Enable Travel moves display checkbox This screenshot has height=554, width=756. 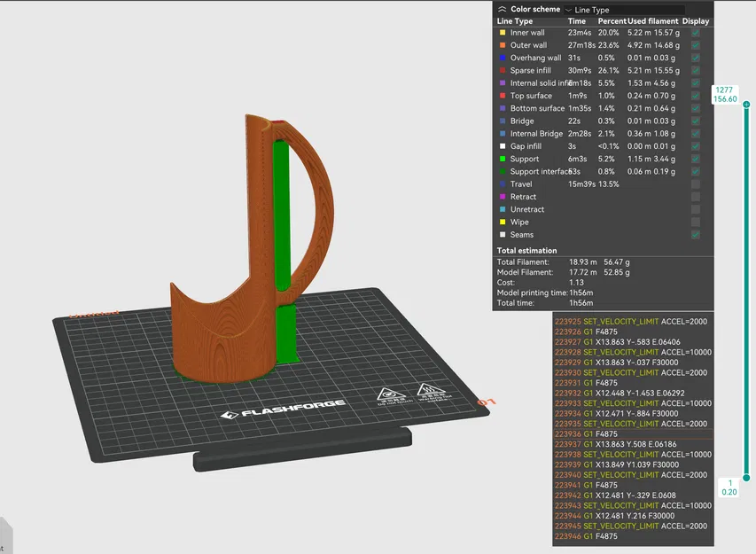pos(696,184)
